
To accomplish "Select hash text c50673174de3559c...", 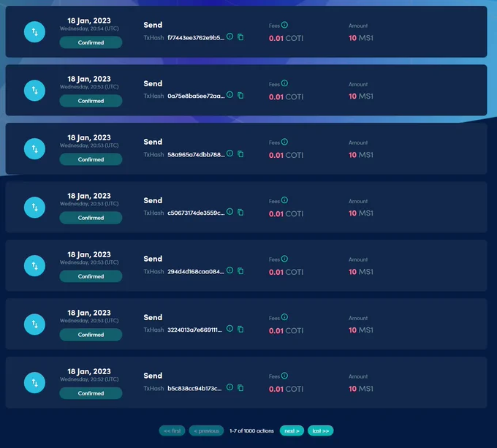I will tap(196, 213).
